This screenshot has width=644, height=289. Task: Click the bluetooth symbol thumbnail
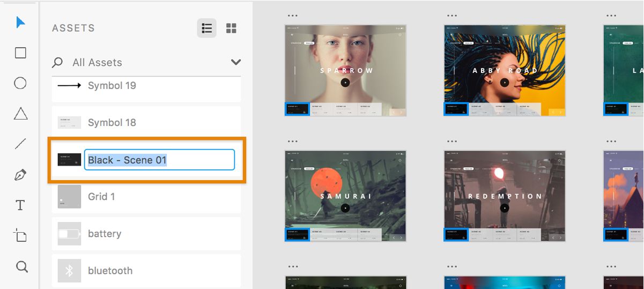pyautogui.click(x=69, y=271)
